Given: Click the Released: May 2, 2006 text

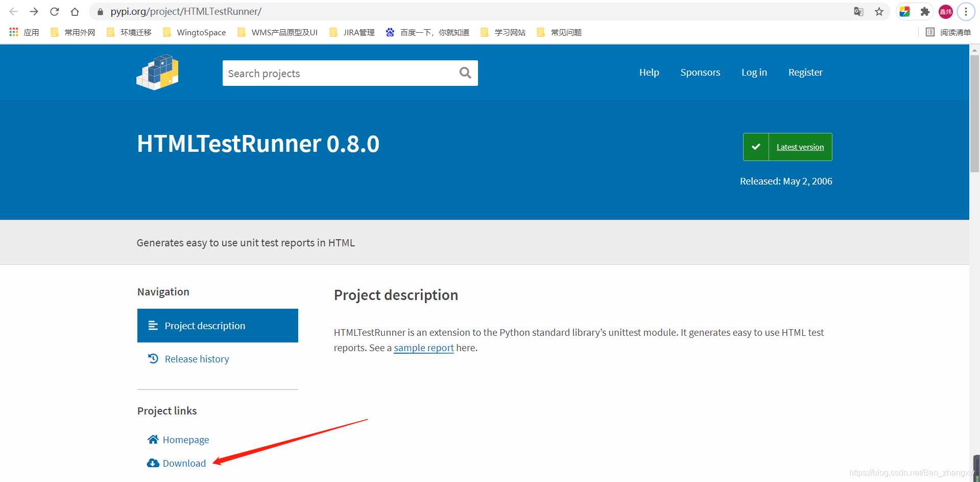Looking at the screenshot, I should click(786, 181).
